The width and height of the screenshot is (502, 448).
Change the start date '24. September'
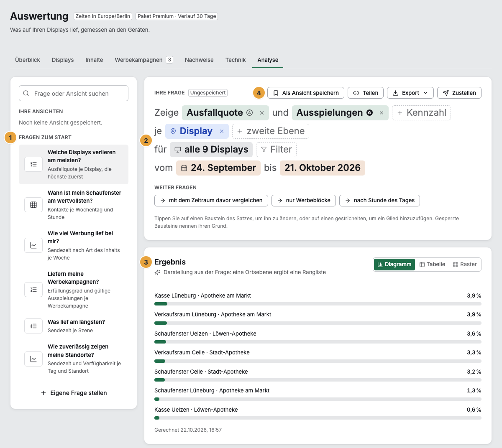click(218, 168)
